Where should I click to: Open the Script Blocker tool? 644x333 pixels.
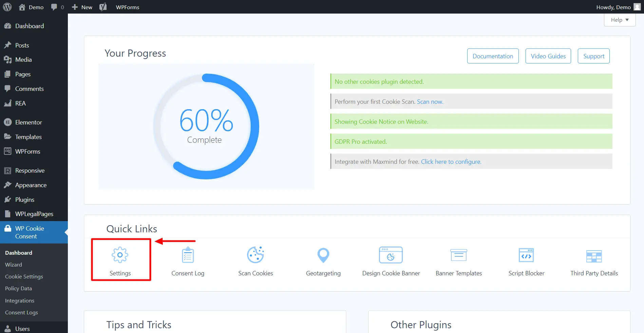click(x=526, y=255)
